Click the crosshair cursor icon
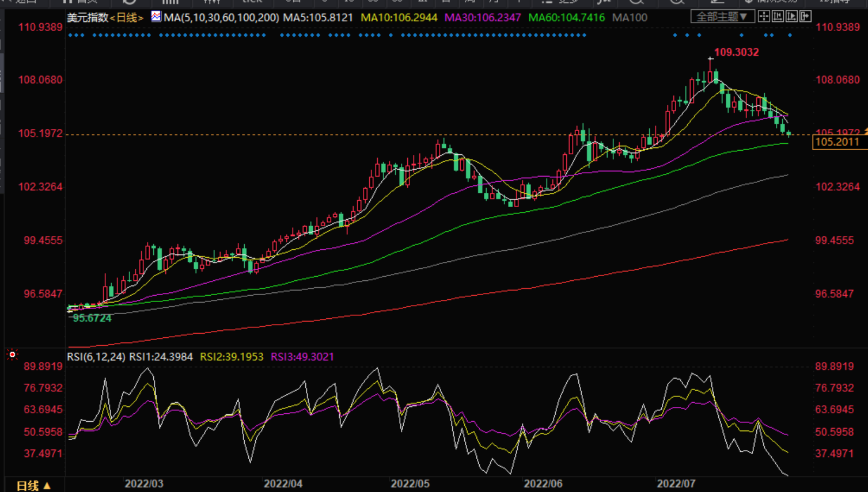The image size is (868, 492). [764, 17]
